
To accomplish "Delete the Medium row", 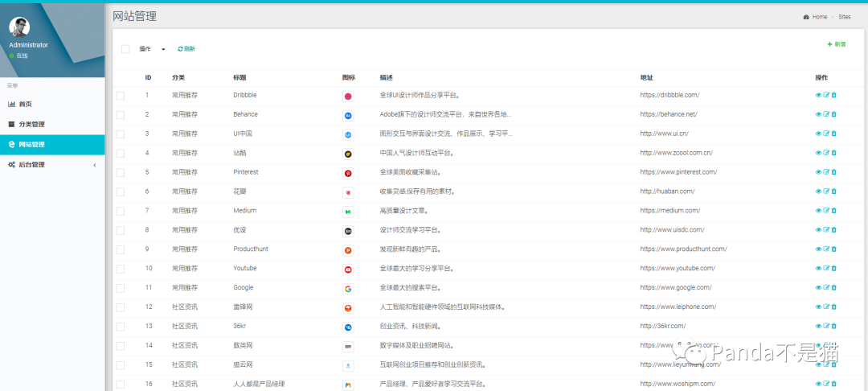I will coord(833,211).
